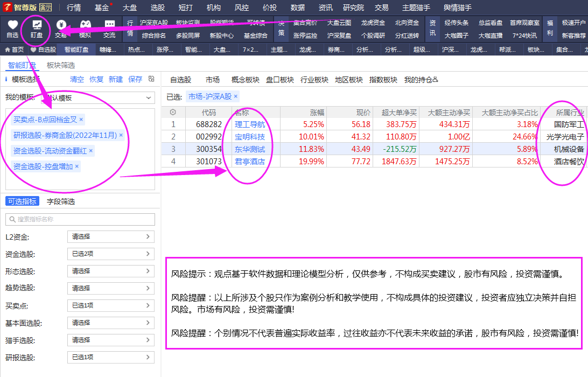Remove 资金选股-控盘增加 tag via its x
This screenshot has width=588, height=377.
click(x=77, y=166)
